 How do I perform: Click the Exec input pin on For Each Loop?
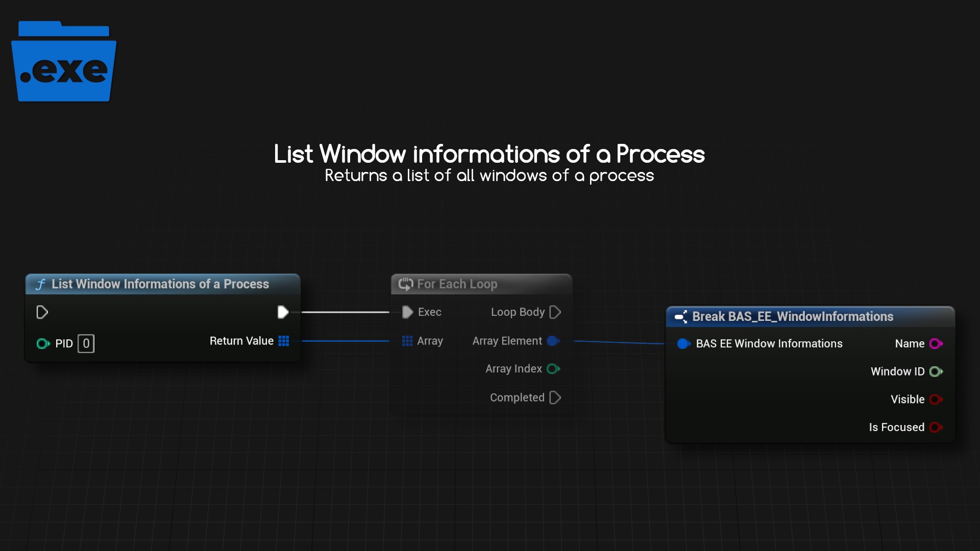click(407, 312)
